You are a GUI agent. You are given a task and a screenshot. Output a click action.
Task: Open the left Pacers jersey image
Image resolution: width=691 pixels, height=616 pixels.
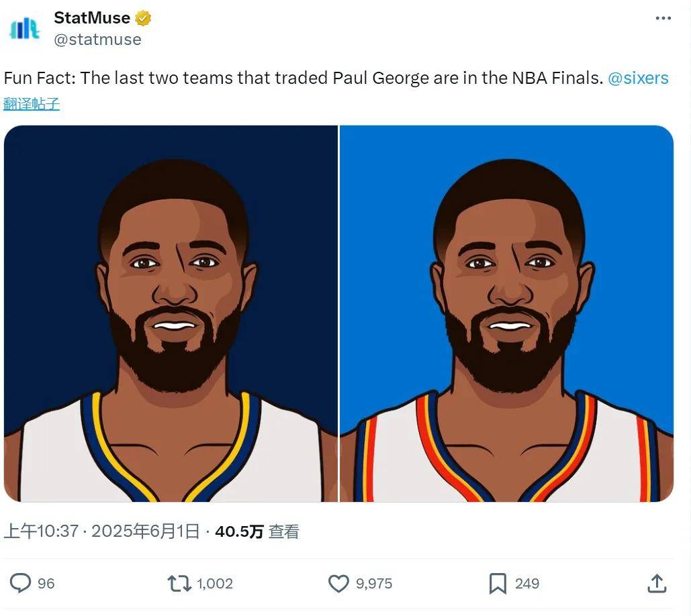[171, 313]
